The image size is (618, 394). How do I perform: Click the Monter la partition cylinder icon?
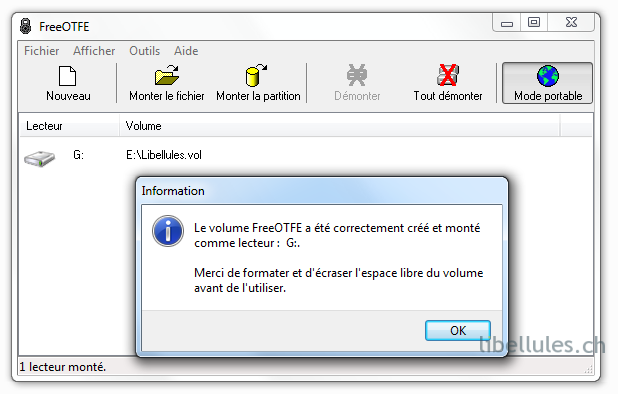pos(255,75)
